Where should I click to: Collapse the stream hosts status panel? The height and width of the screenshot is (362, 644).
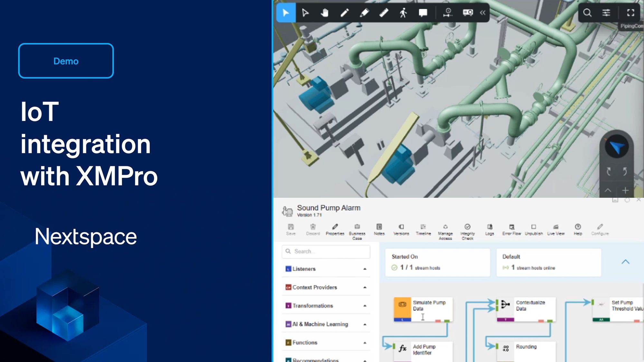click(626, 262)
